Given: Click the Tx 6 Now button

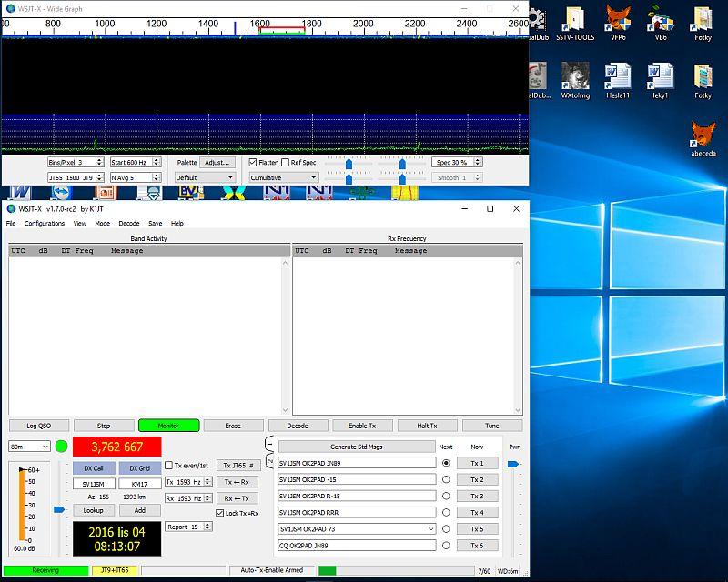Looking at the screenshot, I should [477, 546].
